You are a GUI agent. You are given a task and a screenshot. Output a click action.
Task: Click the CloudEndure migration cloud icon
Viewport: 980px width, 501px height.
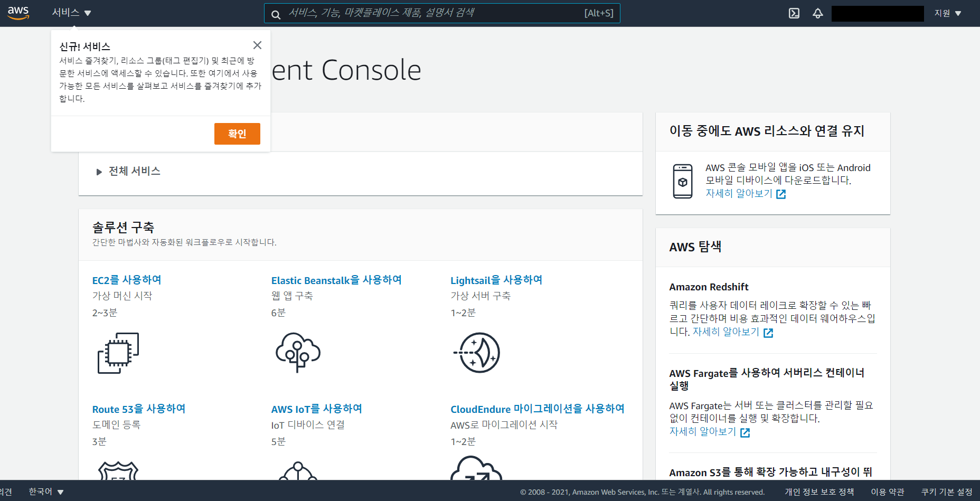point(476,468)
